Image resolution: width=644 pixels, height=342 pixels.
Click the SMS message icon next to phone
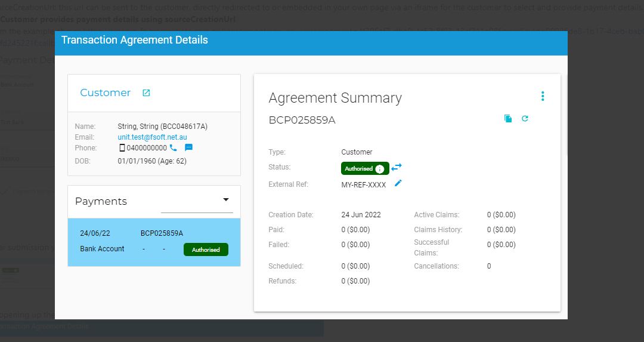188,147
